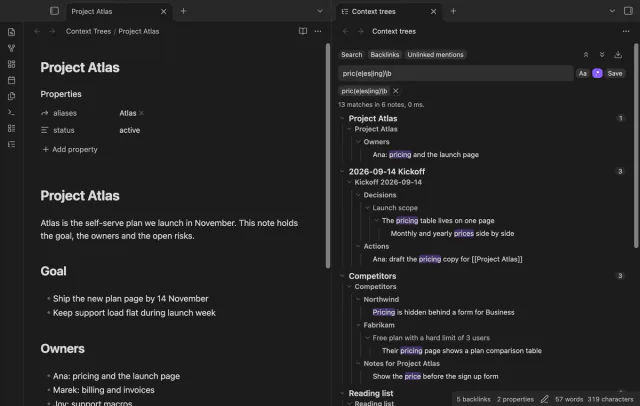Add a new property to note

pos(70,149)
